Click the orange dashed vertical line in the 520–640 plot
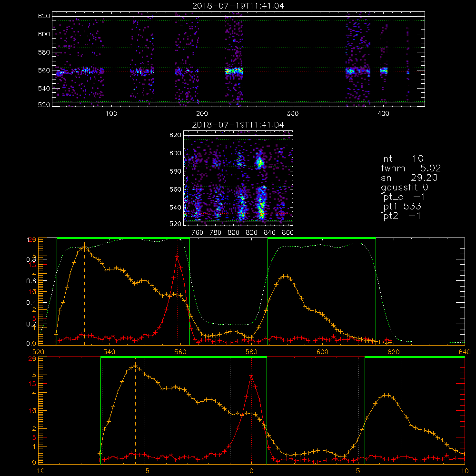The height and width of the screenshot is (476, 476). coord(84,295)
